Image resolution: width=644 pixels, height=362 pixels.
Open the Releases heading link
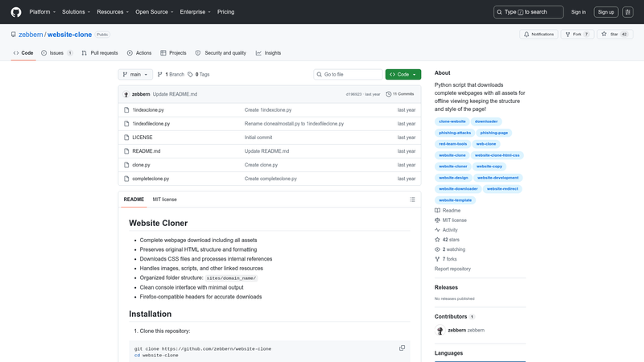446,287
